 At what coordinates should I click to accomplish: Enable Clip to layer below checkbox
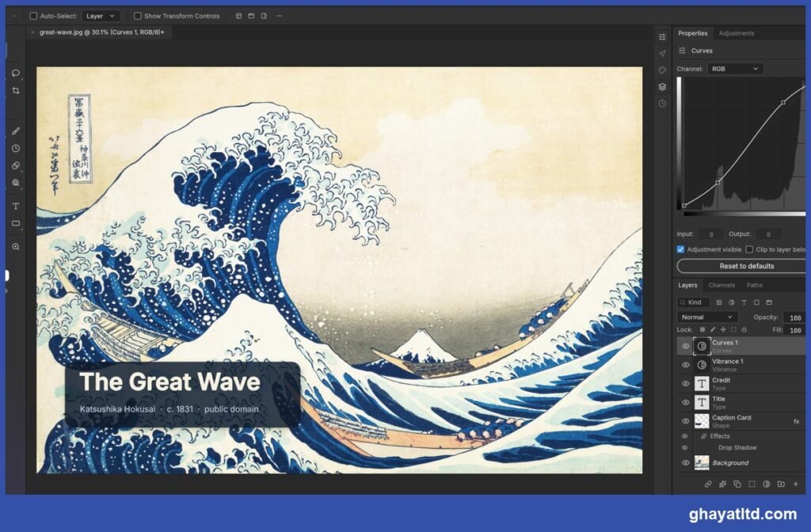[x=749, y=249]
